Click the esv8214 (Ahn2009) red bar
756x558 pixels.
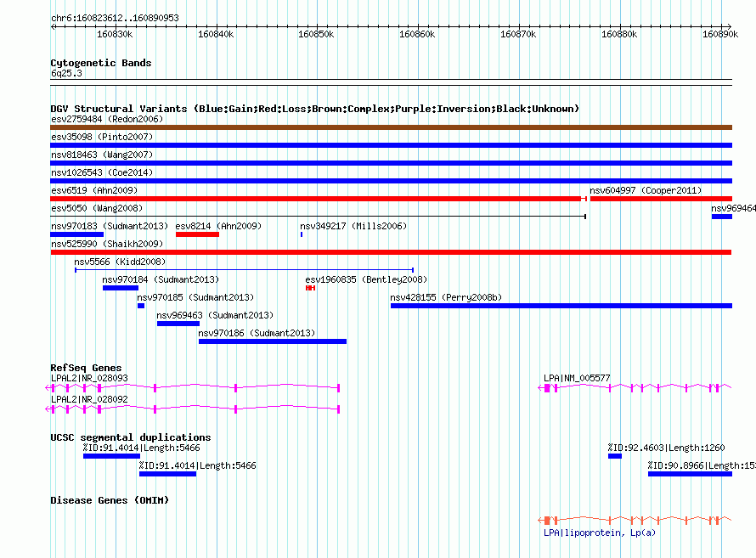pyautogui.click(x=197, y=234)
